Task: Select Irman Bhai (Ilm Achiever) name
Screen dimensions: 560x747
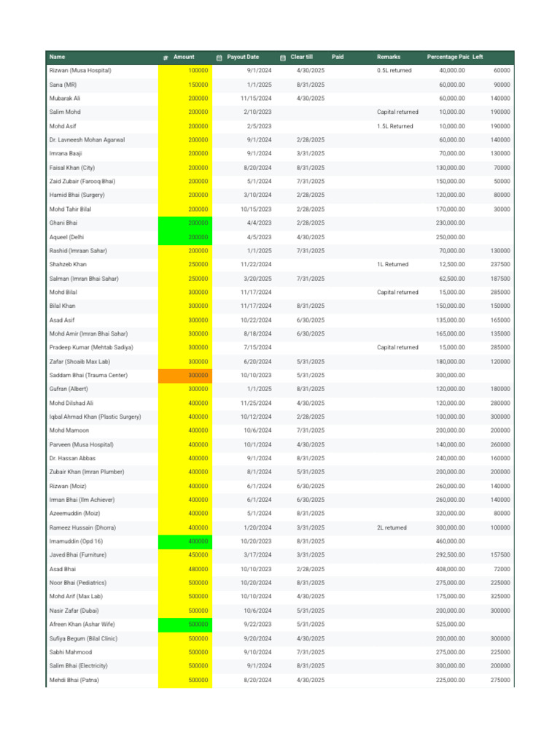Action: click(82, 500)
